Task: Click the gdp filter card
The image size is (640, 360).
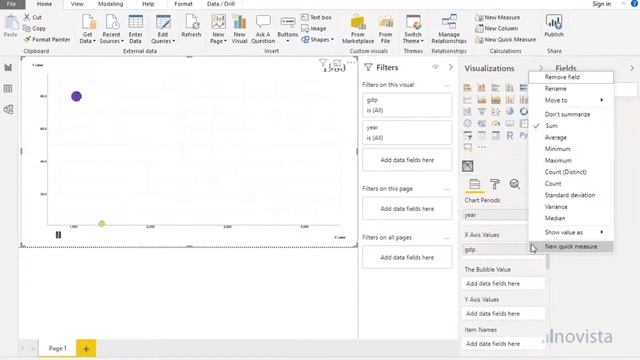Action: point(407,105)
